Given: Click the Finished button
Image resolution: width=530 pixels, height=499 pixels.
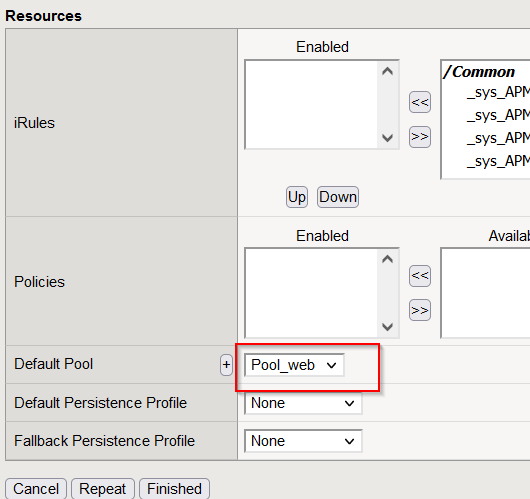Looking at the screenshot, I should pos(174,489).
